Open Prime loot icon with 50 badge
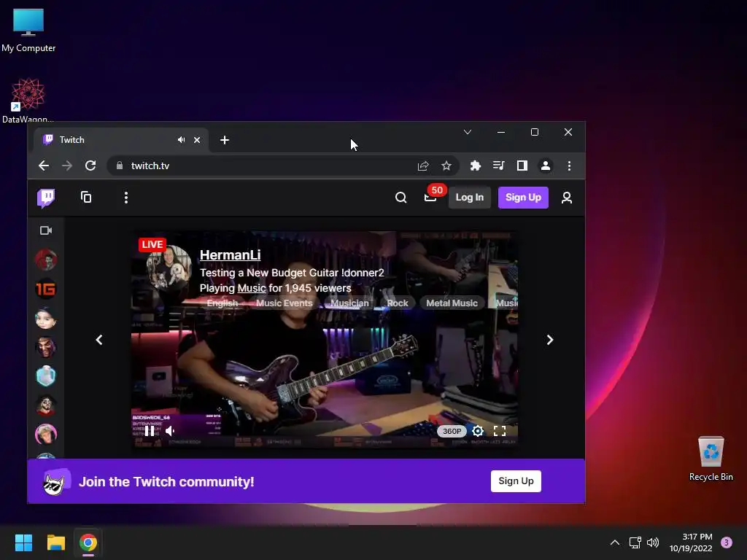The height and width of the screenshot is (560, 747). click(x=432, y=196)
